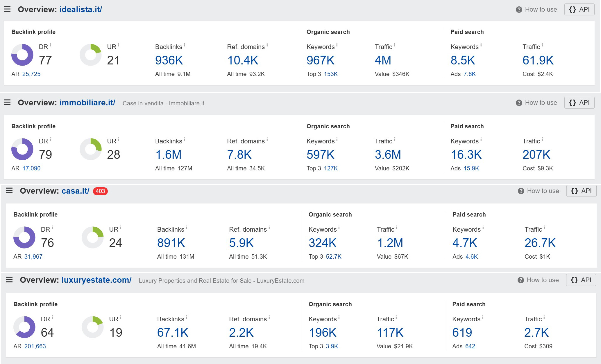Click organic Keywords info icon for casa.it
The width and height of the screenshot is (601, 364).
pos(339,228)
